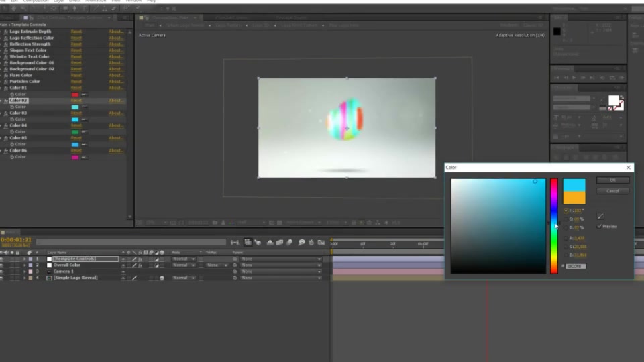The width and height of the screenshot is (644, 362).
Task: Click the Motion Blur enable icon
Action: pyautogui.click(x=290, y=243)
